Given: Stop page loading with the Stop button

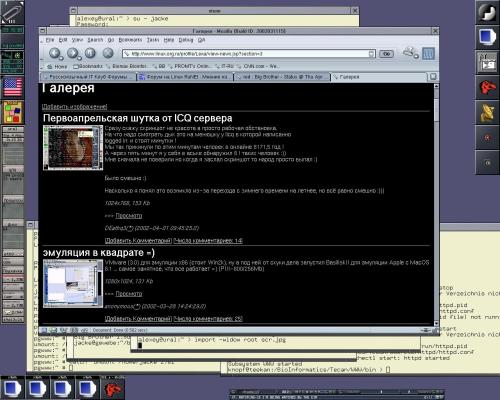Looking at the screenshot, I should click(108, 53).
